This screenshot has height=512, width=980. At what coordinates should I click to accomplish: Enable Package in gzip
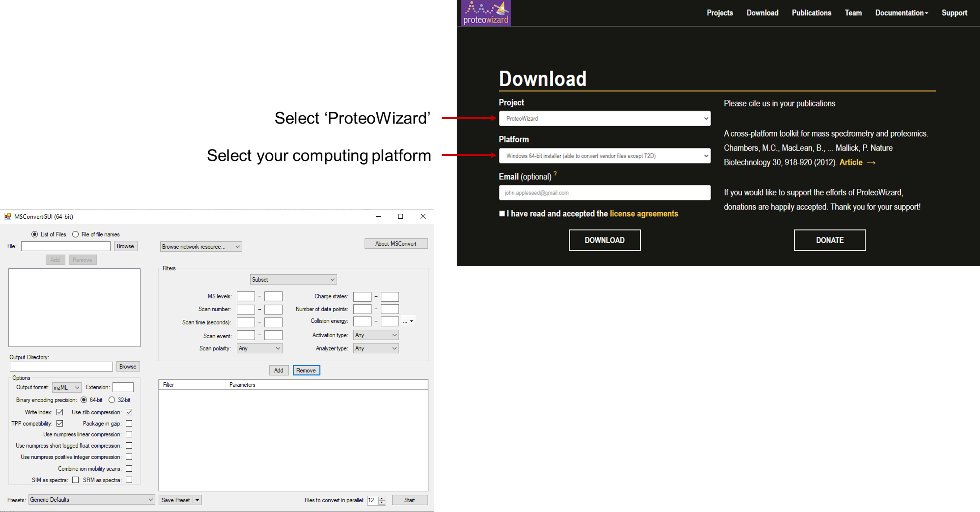(x=129, y=423)
